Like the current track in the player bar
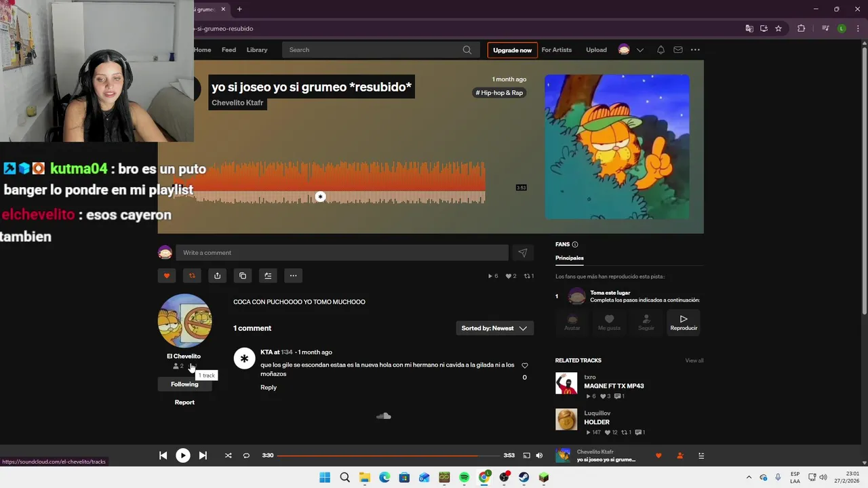The image size is (868, 488). 658,456
